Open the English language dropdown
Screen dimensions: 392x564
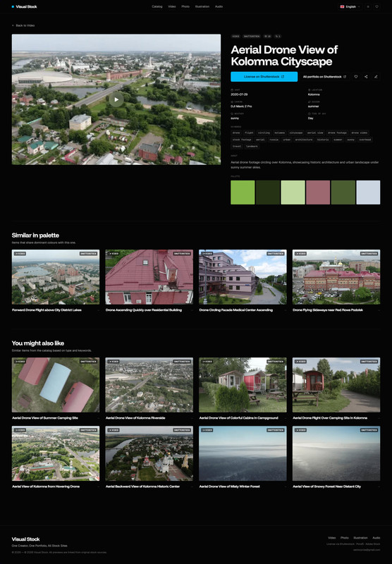pyautogui.click(x=350, y=6)
